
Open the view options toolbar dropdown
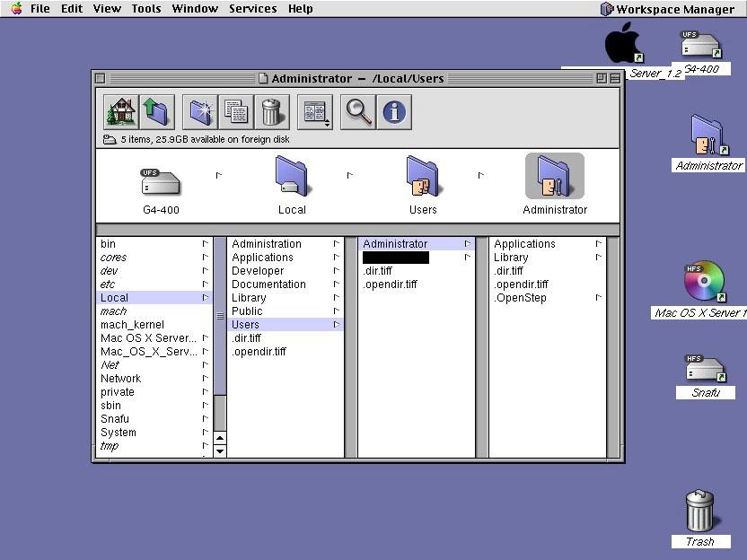tap(315, 112)
